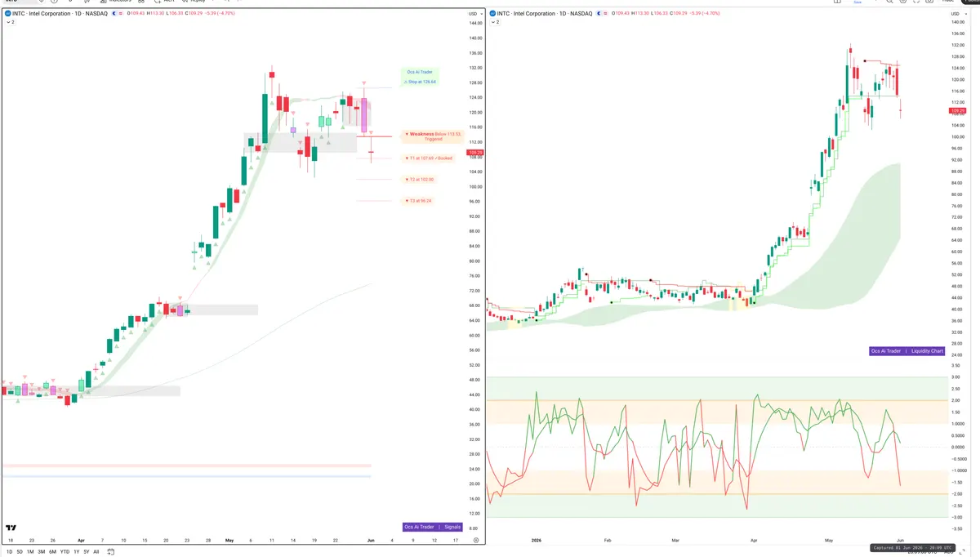This screenshot has width=980, height=557.
Task: Click the Mar label on right time axis
Action: (675, 540)
